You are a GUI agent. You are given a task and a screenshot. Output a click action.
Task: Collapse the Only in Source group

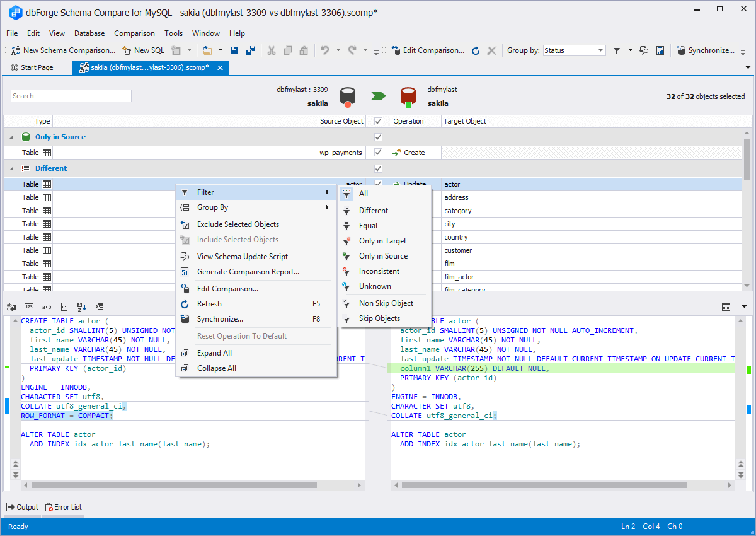coord(11,137)
